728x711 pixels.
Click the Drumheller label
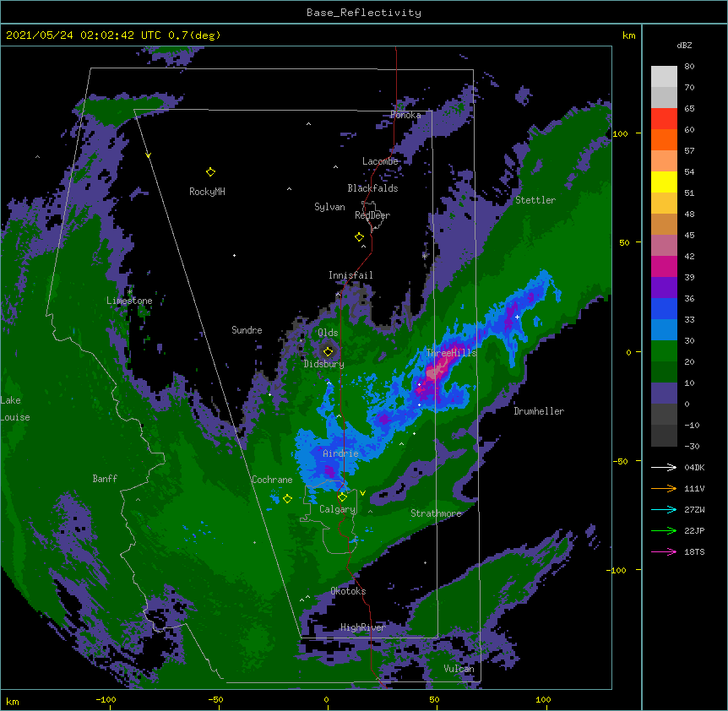click(539, 411)
